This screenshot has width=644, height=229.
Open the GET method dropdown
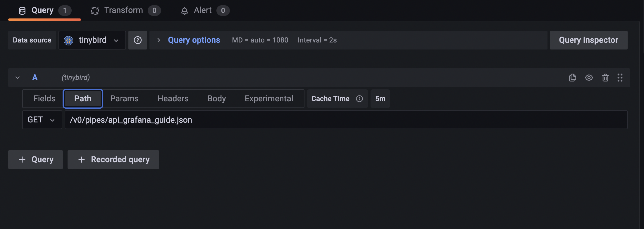[42, 120]
